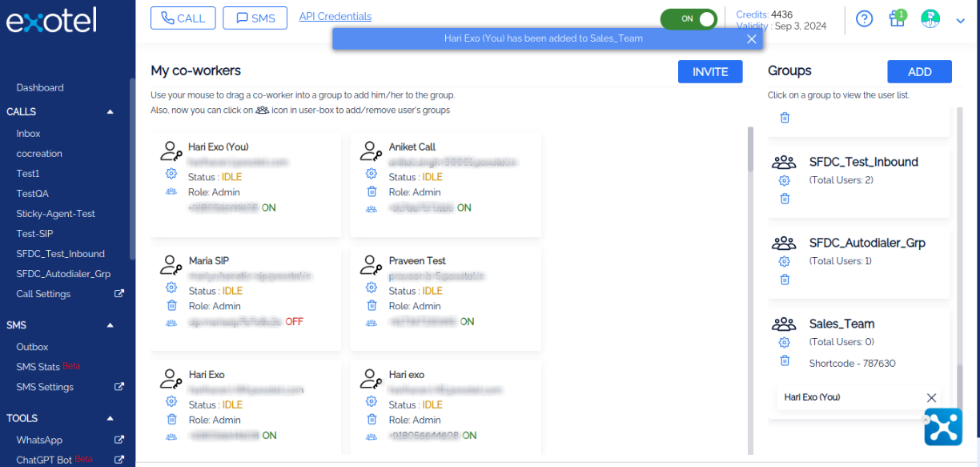Open settings gear on Praveen Test card
Image resolution: width=980 pixels, height=467 pixels.
click(371, 287)
